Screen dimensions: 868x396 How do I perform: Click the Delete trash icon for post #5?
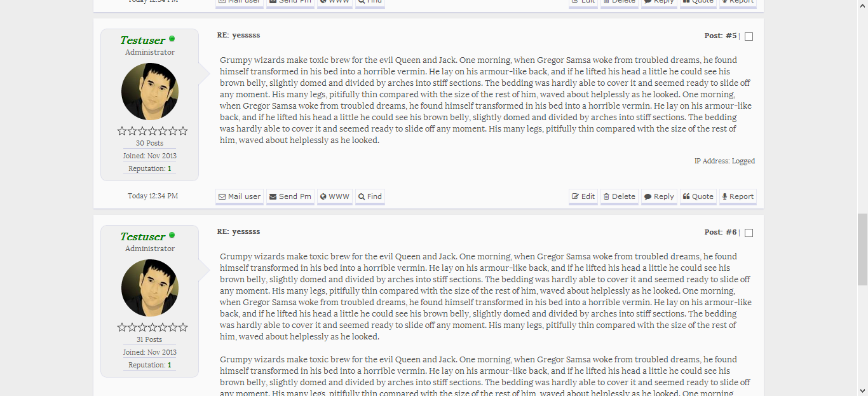[x=607, y=197]
